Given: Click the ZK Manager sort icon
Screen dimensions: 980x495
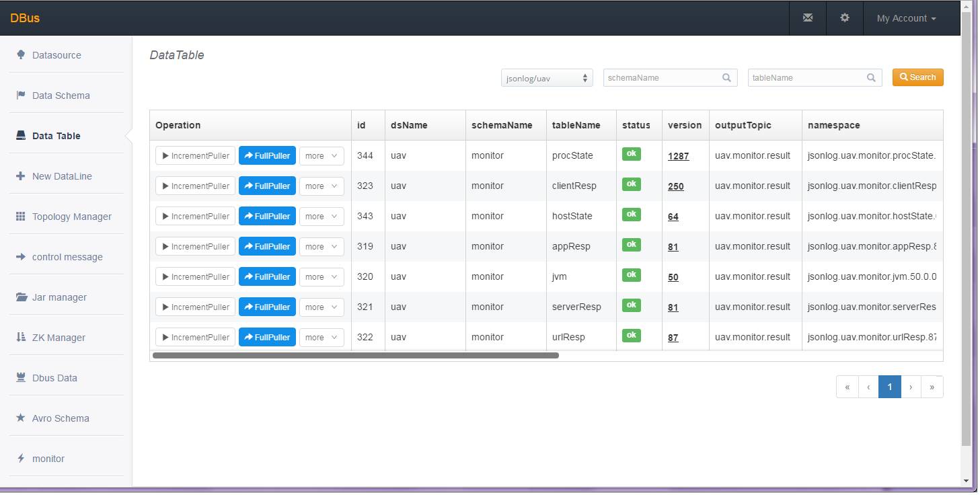Looking at the screenshot, I should point(21,337).
